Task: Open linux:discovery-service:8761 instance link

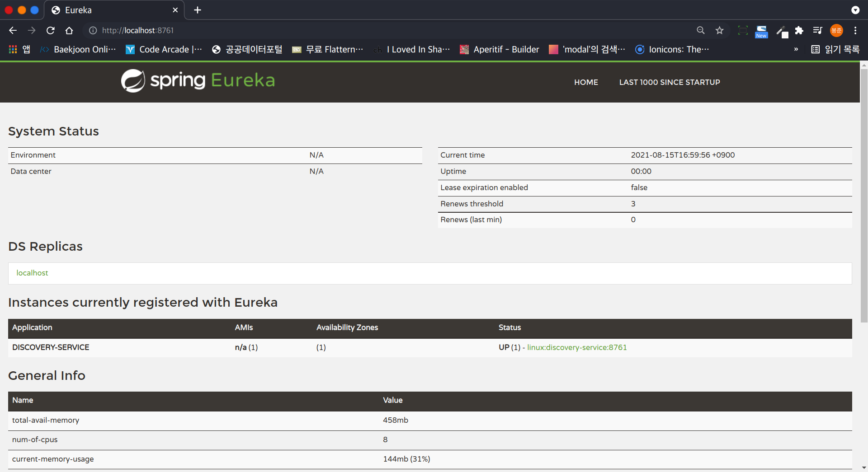Action: 577,347
